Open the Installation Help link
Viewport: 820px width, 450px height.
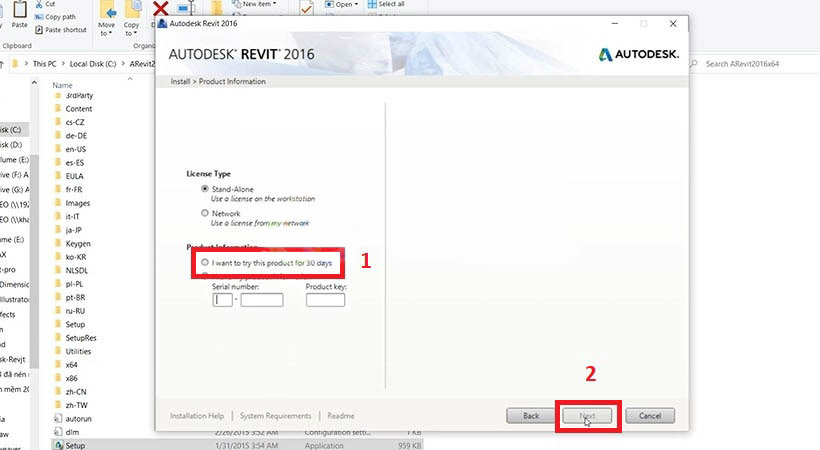tap(197, 416)
